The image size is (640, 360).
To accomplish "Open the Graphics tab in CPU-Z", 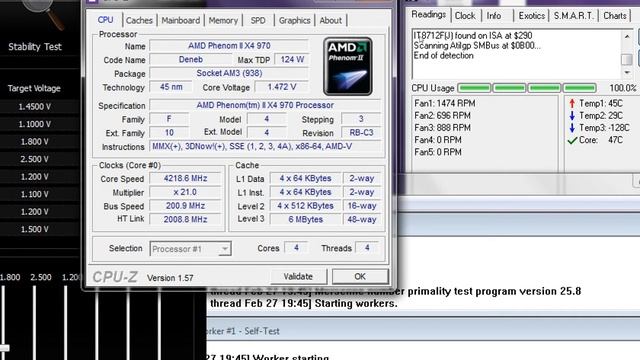I will click(x=295, y=20).
